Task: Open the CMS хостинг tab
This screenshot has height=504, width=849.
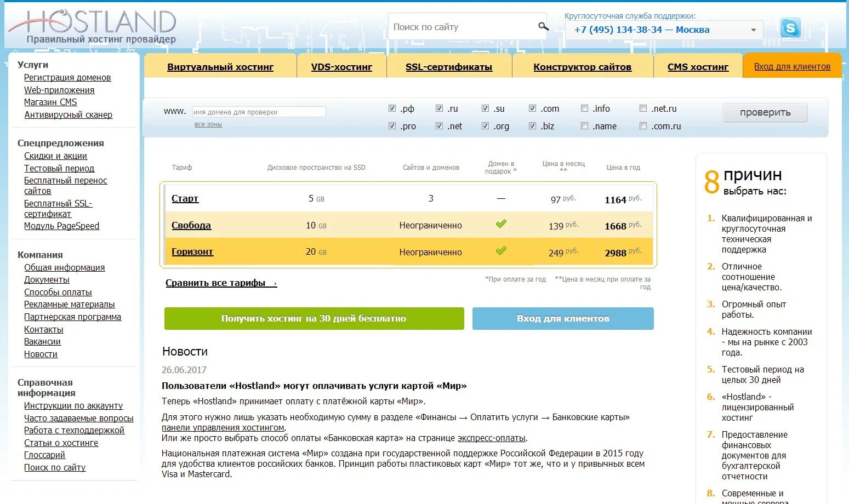Action: tap(698, 67)
